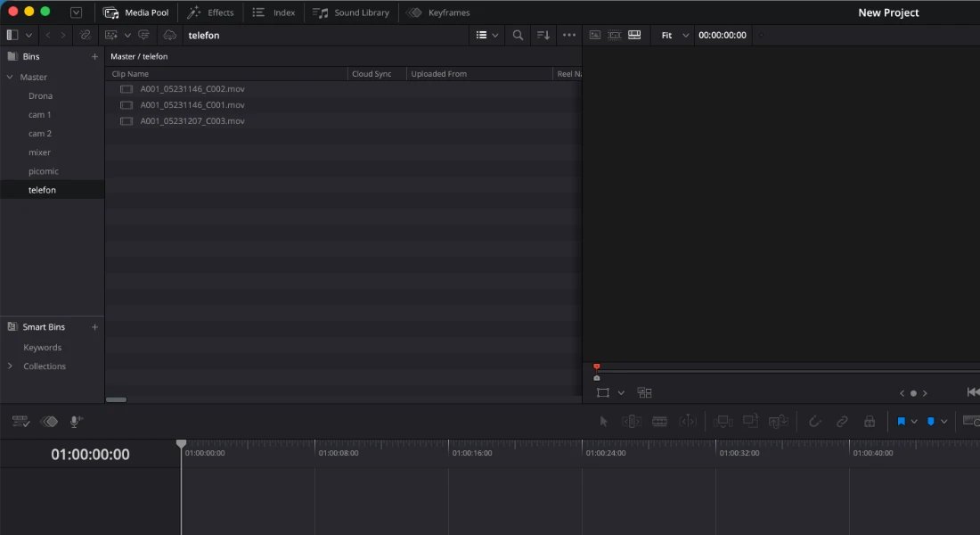Open the Sound Library tab

tap(351, 12)
